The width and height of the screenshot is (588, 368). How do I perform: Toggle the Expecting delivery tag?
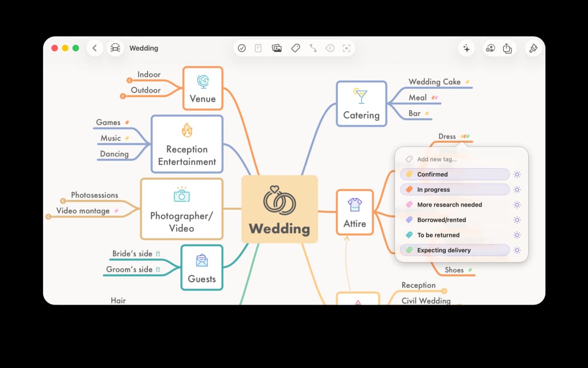tap(455, 250)
